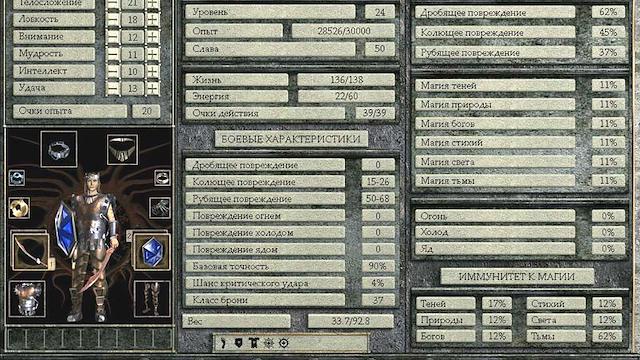Click the Внимание attribute label
Image resolution: width=640 pixels, height=360 pixels.
54,37
